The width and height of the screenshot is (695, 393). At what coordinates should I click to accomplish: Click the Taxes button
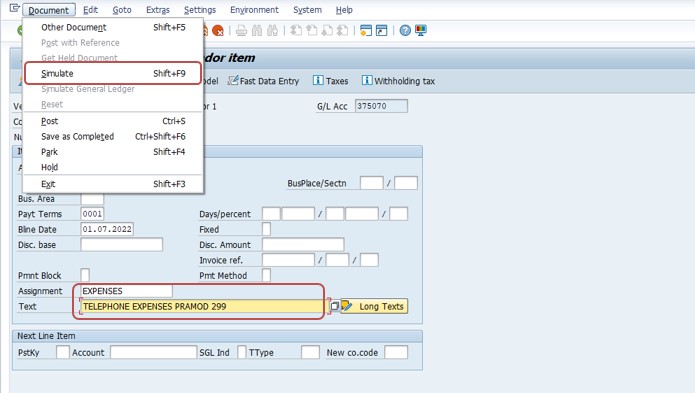tap(331, 81)
